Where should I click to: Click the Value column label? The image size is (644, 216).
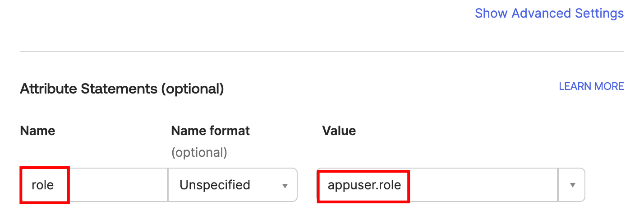click(339, 131)
